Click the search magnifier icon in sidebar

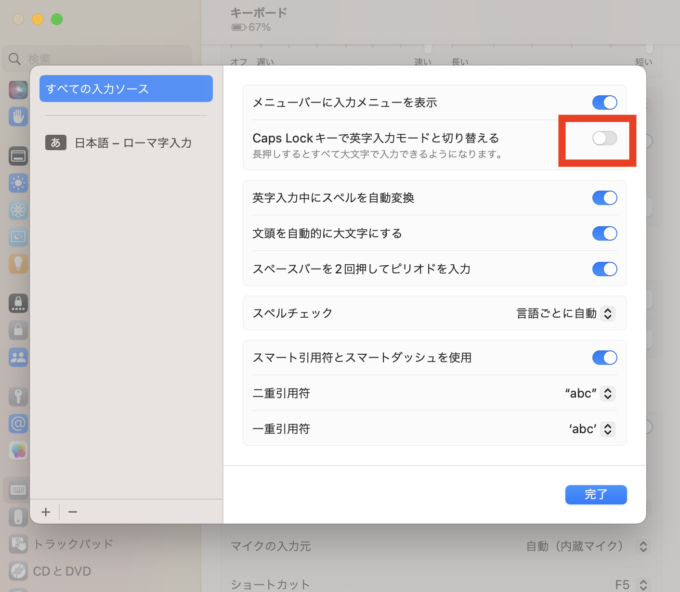(15, 59)
